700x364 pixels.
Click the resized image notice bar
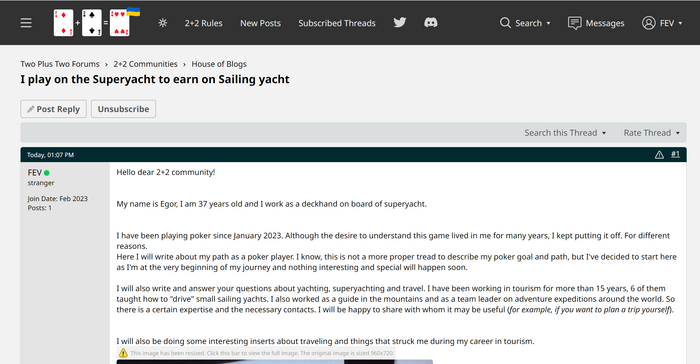(x=256, y=353)
